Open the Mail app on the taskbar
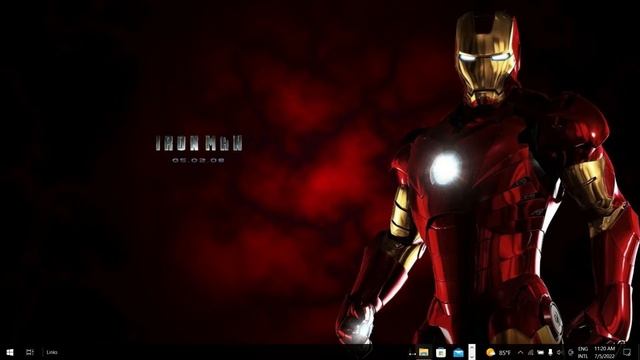Image resolution: width=640 pixels, height=360 pixels. (458, 353)
